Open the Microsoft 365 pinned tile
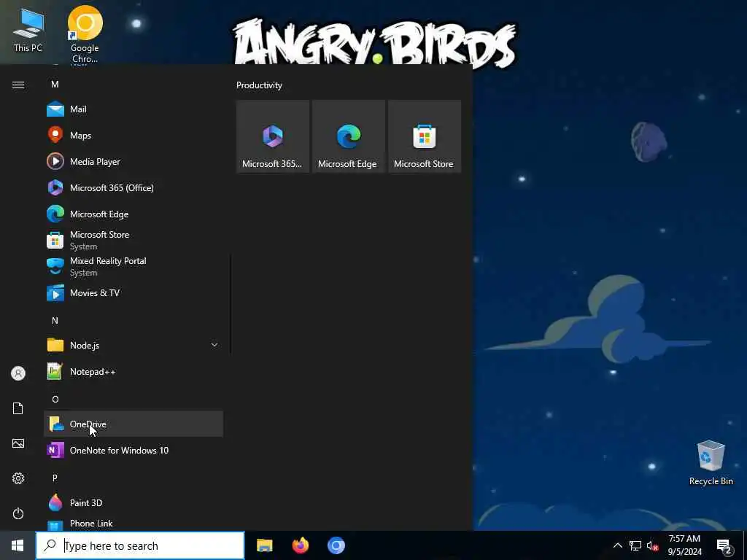747x560 pixels. click(x=273, y=136)
